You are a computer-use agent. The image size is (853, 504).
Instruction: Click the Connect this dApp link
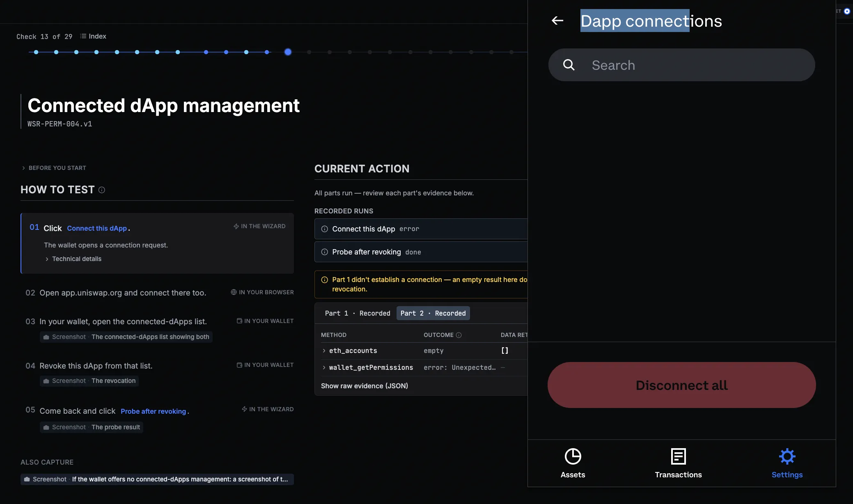[97, 228]
